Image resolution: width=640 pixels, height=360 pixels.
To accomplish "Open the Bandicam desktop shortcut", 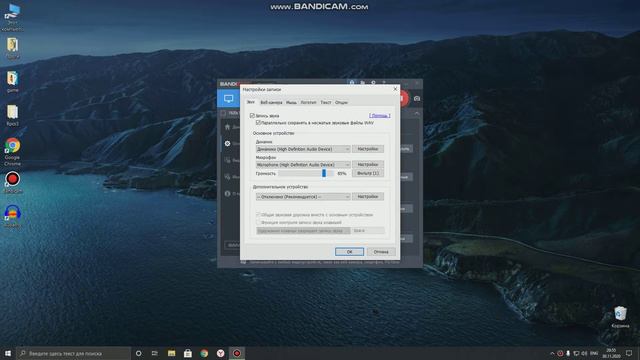I will (x=12, y=182).
